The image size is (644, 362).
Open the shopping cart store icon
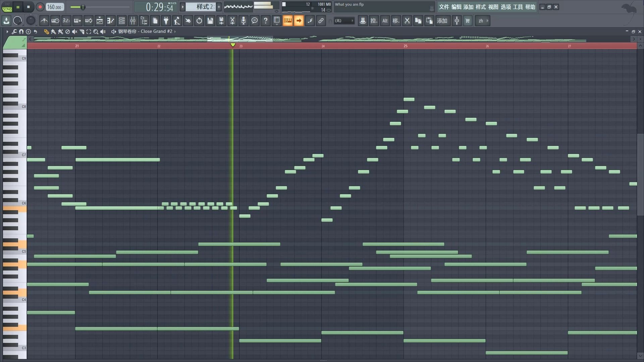(x=468, y=21)
